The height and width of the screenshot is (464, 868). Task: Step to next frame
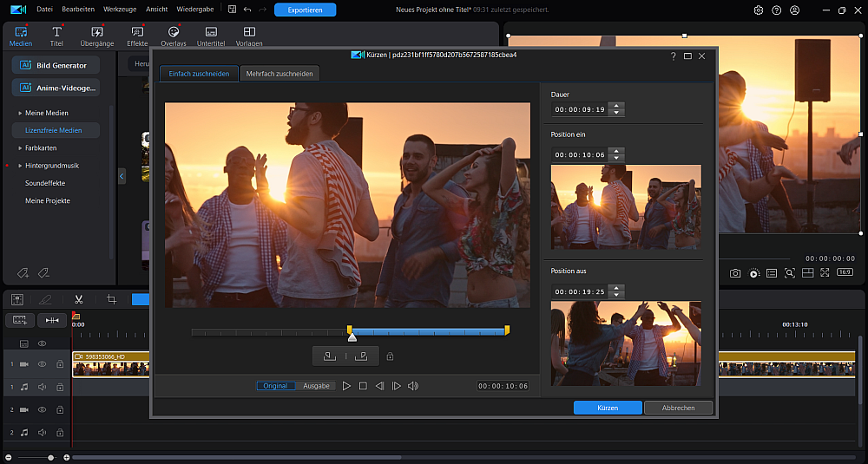[397, 386]
